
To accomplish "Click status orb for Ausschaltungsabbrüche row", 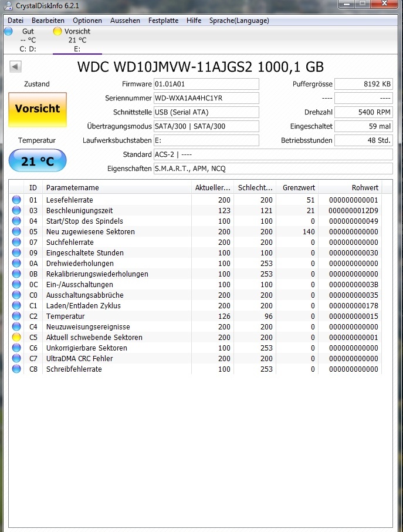I will coord(16,295).
